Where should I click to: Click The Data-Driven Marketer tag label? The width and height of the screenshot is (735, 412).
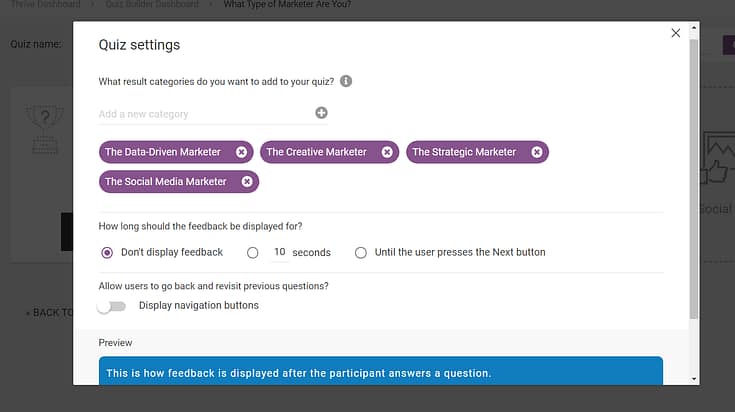click(x=163, y=152)
